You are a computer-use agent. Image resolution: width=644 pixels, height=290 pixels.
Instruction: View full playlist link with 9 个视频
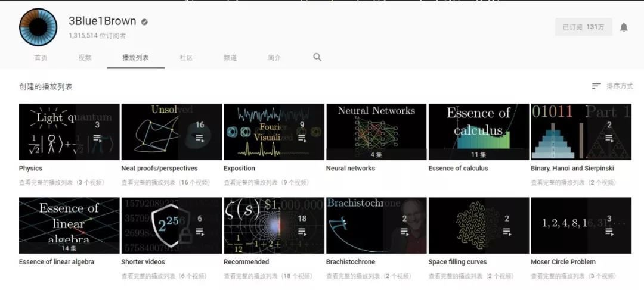point(267,183)
